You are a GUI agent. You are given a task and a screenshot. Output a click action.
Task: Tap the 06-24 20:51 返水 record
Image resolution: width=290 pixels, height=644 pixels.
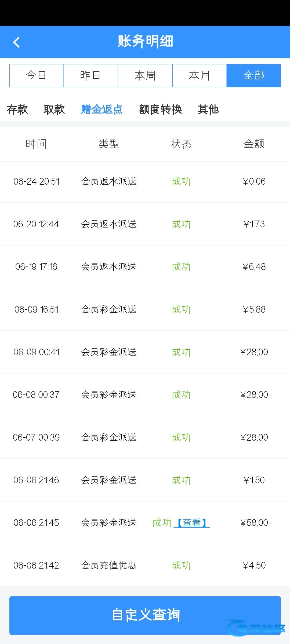click(109, 182)
